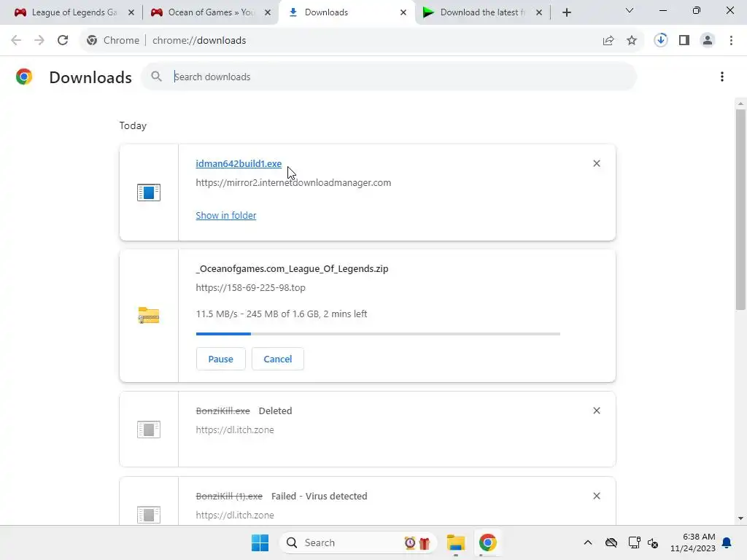Open idman642build1.exe file link

tap(239, 163)
